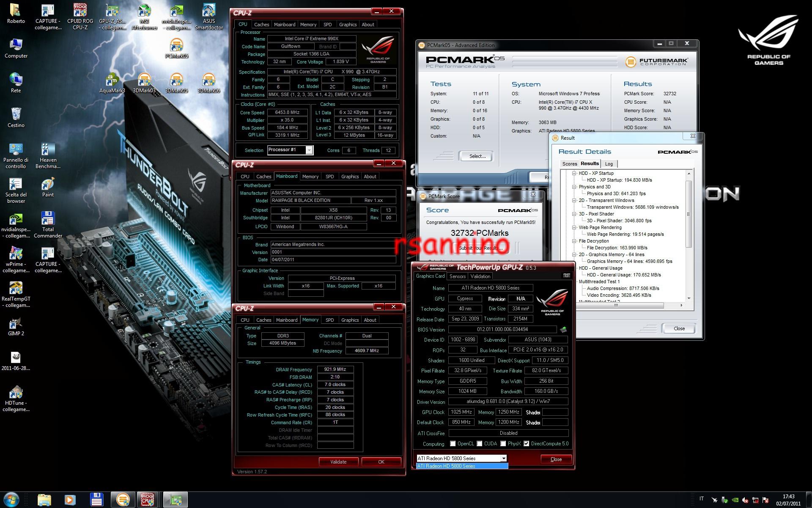This screenshot has width=812, height=508.
Task: Launch the RealTempGT desktop shortcut
Action: [16, 294]
